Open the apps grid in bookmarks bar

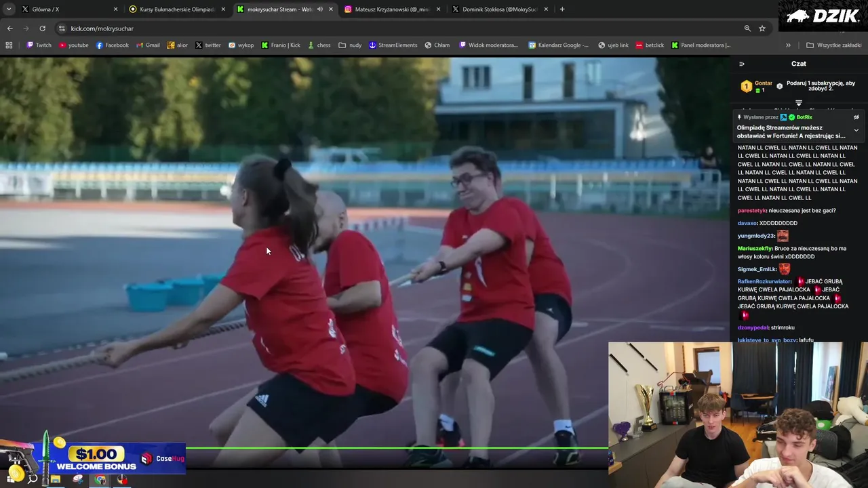9,45
